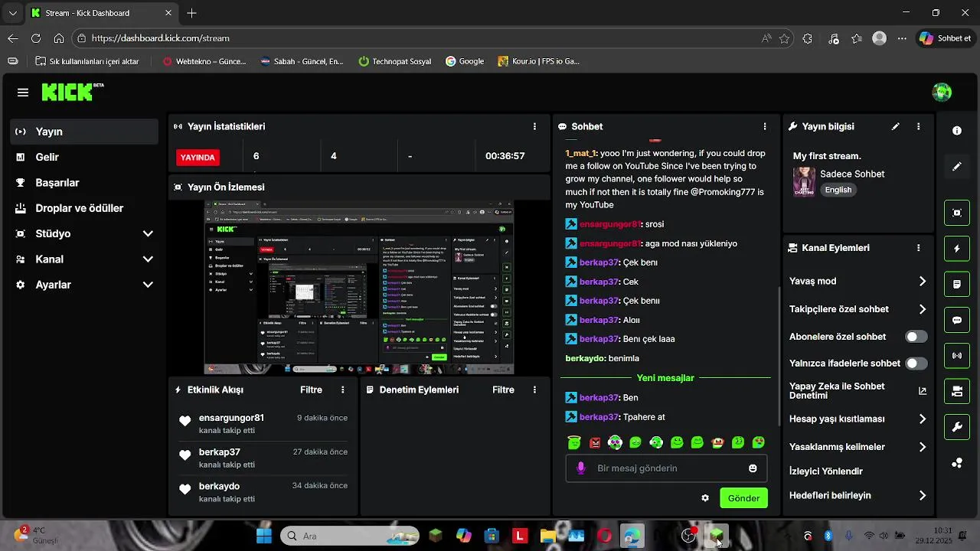The width and height of the screenshot is (980, 551).
Task: Open Hedefleri belirleyin options arrow
Action: pyautogui.click(x=922, y=496)
